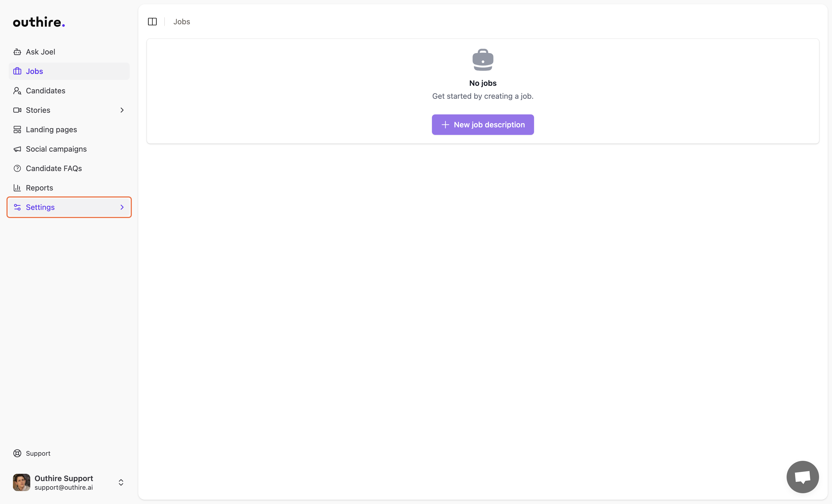Select the Ask Joel sidebar icon
Screen dimensions: 832x504
click(17, 52)
